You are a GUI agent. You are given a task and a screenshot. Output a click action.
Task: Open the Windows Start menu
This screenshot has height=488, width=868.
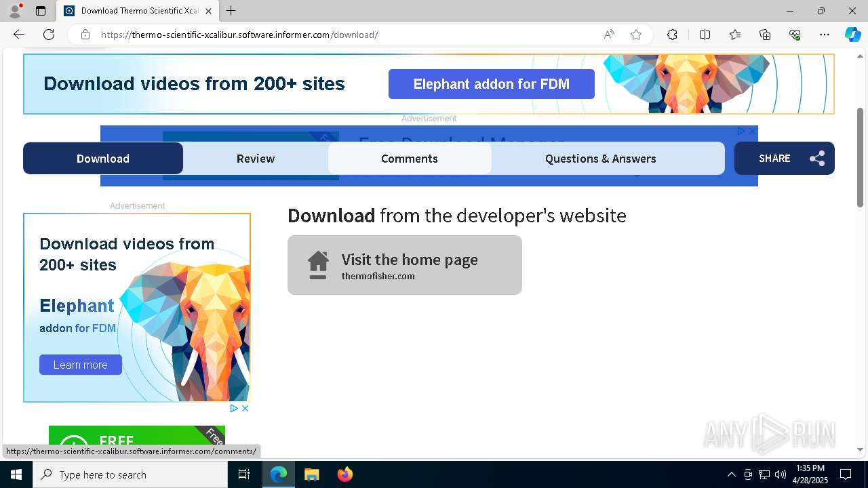(x=16, y=474)
